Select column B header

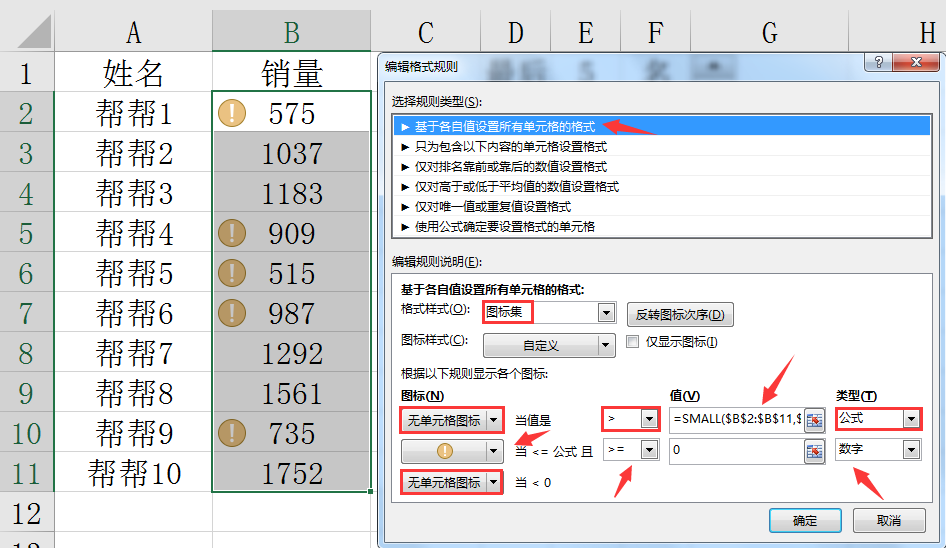pos(291,32)
